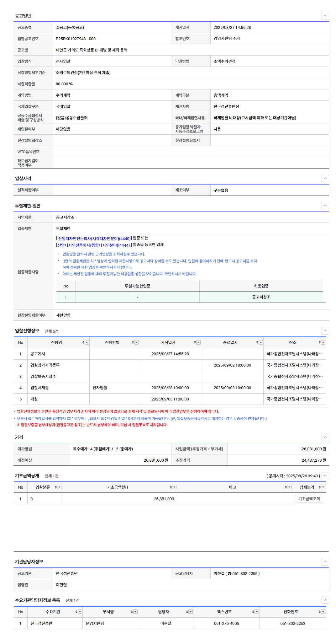Viewport: 336px width, 644px height.
Task: Collapse the 기초금액공개 section
Action: pyautogui.click(x=325, y=475)
